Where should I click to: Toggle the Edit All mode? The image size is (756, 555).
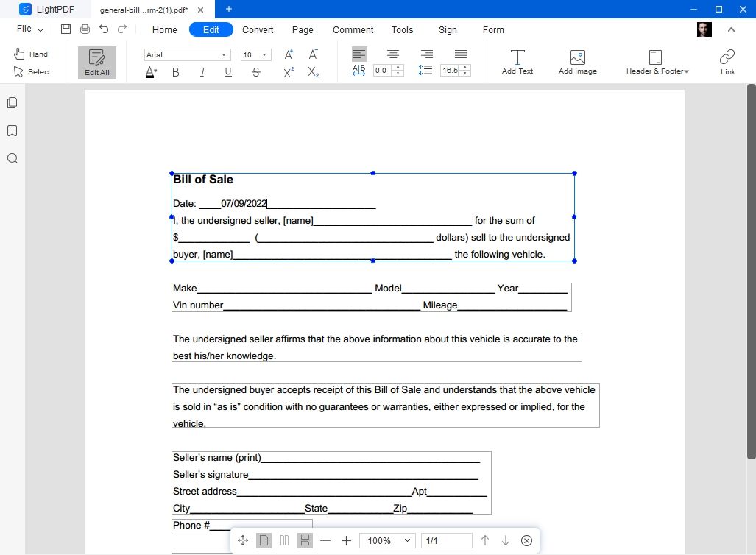97,63
